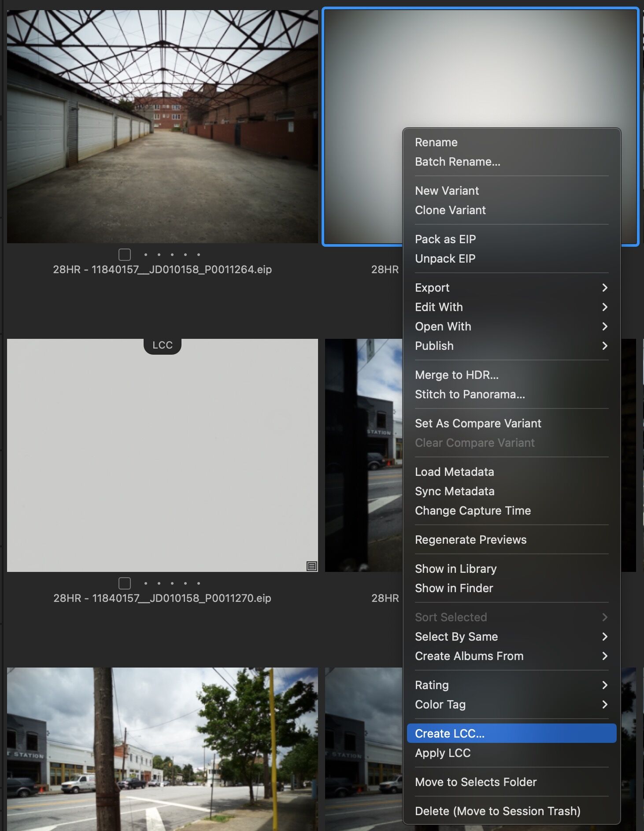
Task: Choose Stitch to Panorama...
Action: click(511, 394)
